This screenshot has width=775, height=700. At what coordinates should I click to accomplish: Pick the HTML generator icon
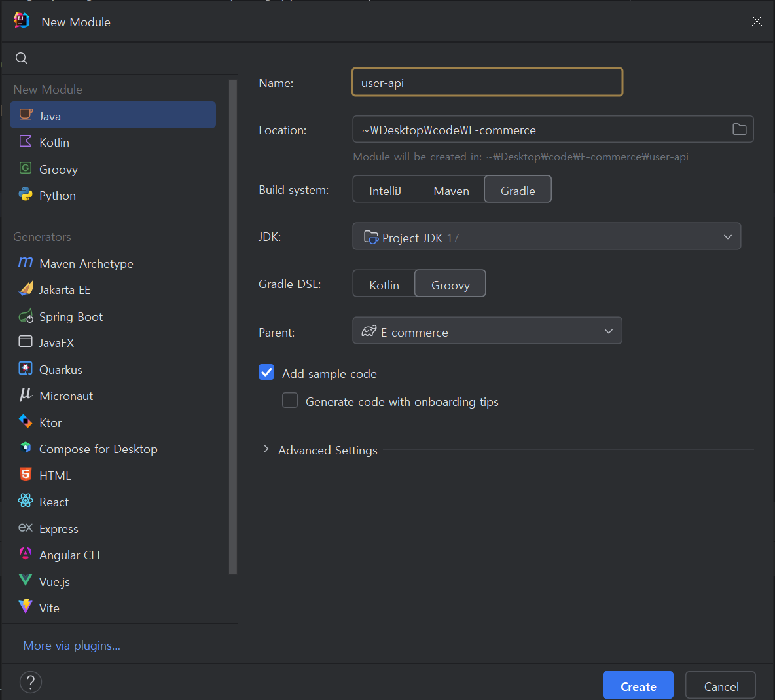[26, 475]
